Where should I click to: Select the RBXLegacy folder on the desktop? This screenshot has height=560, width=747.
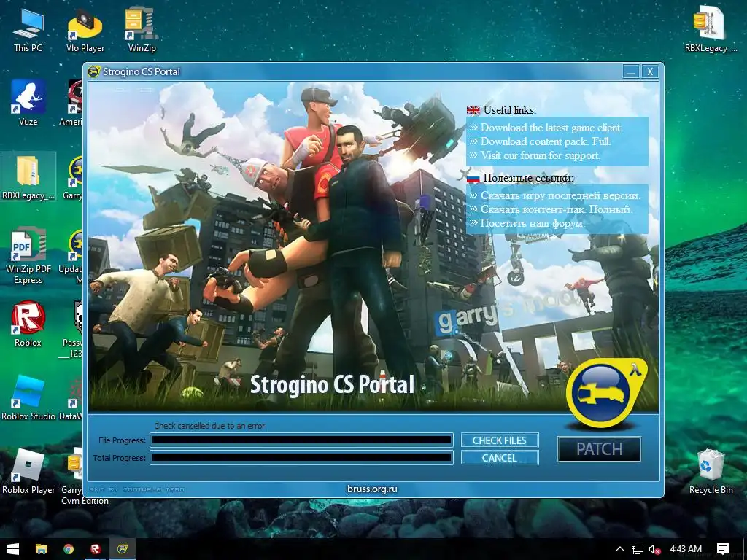click(x=28, y=177)
